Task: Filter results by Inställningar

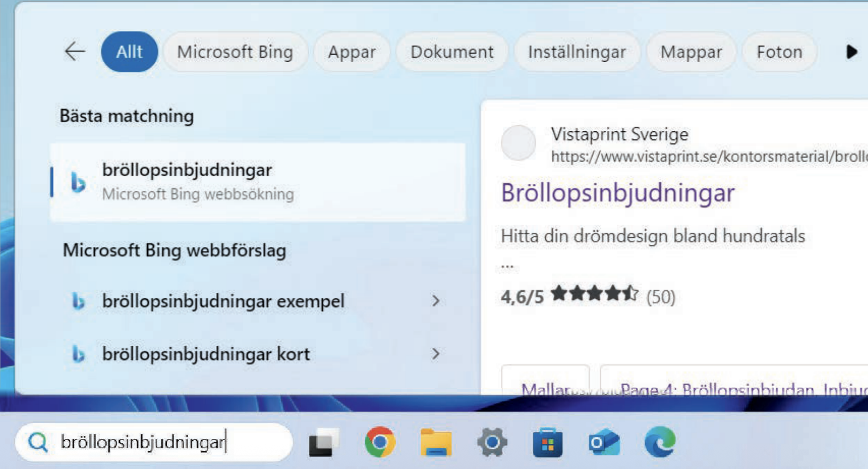Action: pyautogui.click(x=577, y=52)
